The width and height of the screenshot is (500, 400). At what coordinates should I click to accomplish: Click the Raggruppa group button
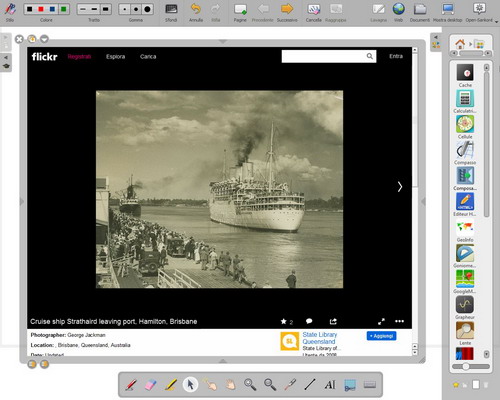pos(336,9)
